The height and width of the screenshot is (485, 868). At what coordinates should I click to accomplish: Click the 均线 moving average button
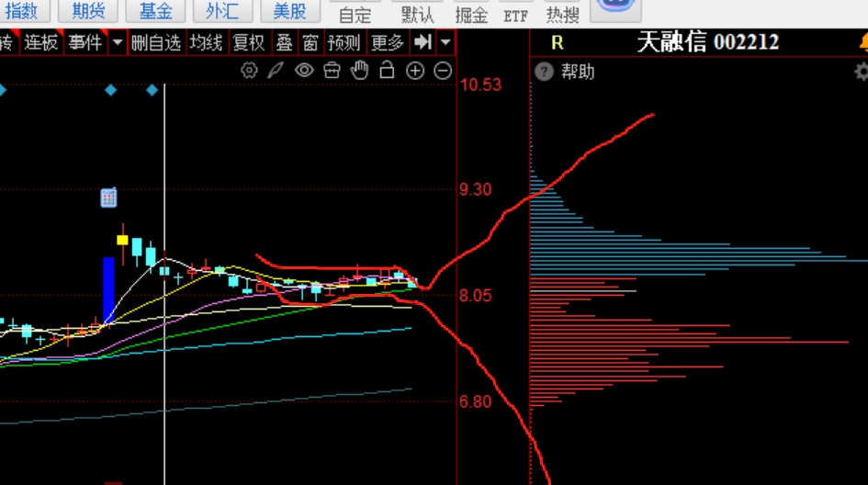[206, 42]
